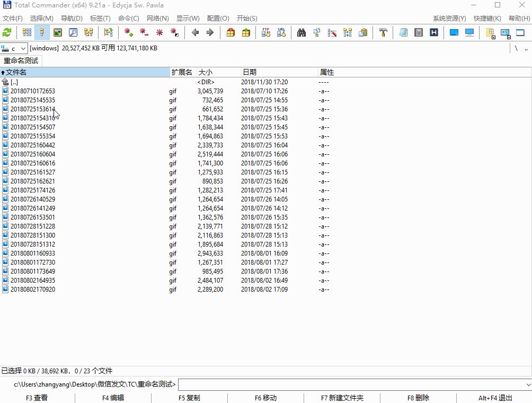Open Find Files using the binoculars icon
532x403 pixels.
click(x=302, y=32)
